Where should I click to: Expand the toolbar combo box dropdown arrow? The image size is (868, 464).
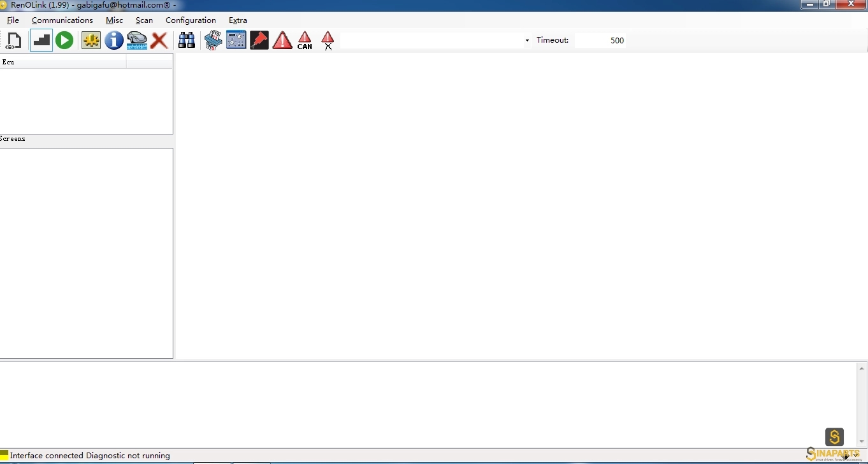pyautogui.click(x=527, y=41)
